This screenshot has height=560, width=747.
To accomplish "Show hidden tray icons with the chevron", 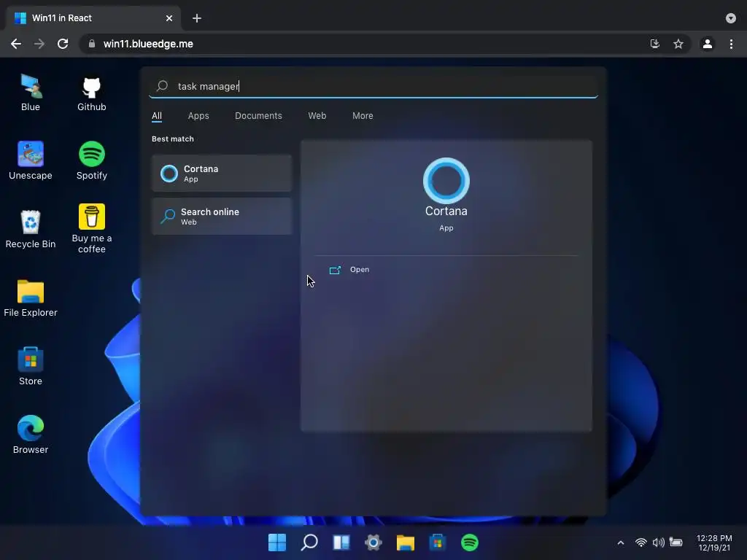I will 621,542.
